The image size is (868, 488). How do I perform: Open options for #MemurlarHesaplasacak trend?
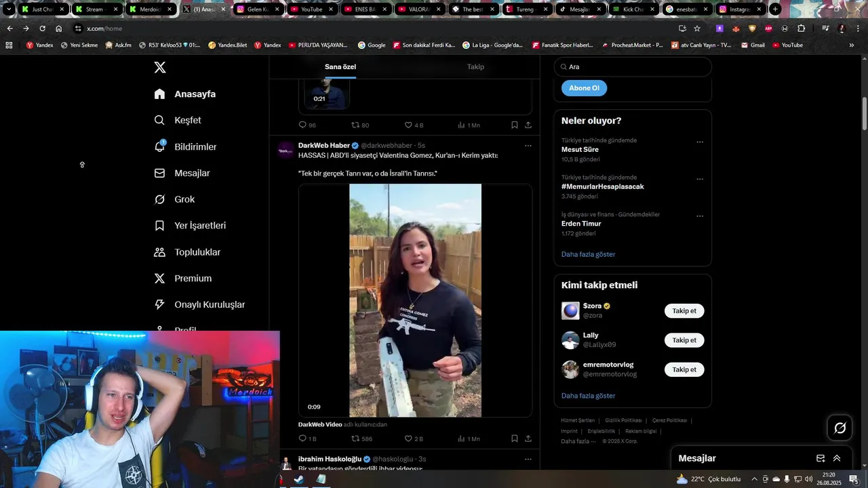coord(700,180)
